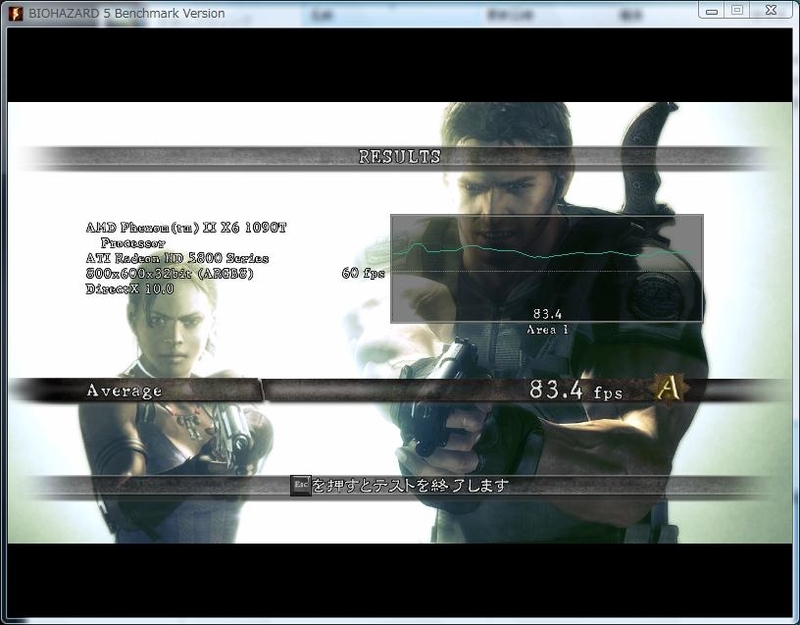Click the Average label
This screenshot has width=800, height=625.
(x=124, y=391)
